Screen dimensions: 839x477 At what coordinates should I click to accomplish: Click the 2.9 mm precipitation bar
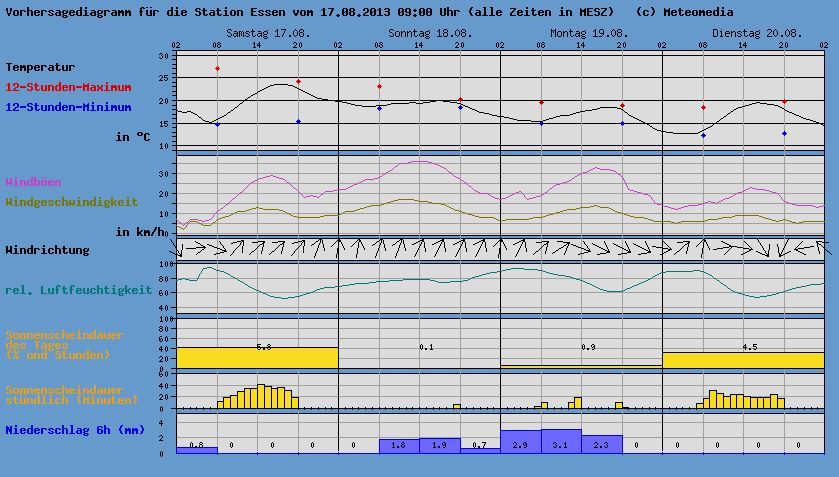click(520, 442)
